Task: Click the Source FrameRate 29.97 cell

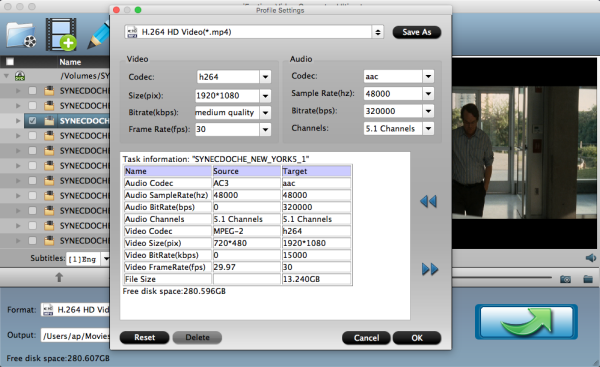Action: 246,267
